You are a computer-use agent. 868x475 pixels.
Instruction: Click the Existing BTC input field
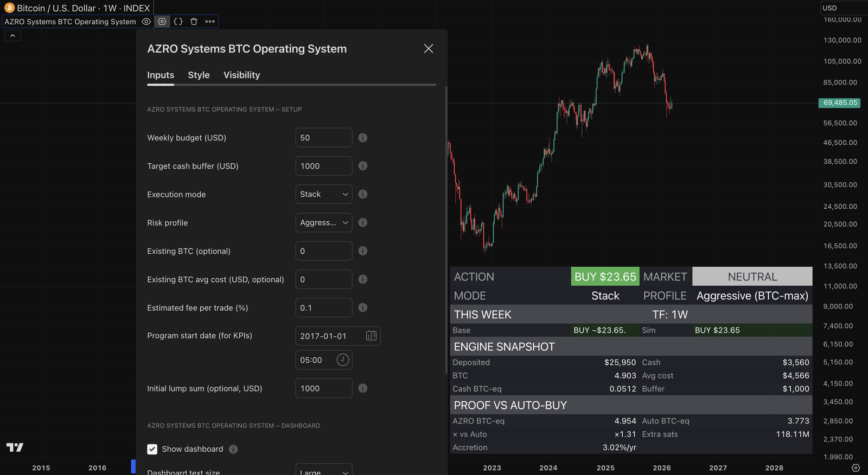(x=324, y=251)
